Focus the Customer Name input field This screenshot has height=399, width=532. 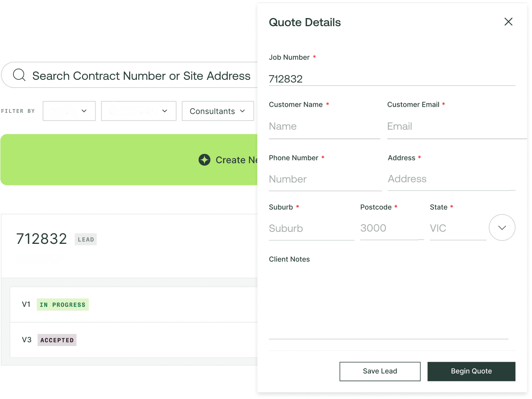pos(324,127)
